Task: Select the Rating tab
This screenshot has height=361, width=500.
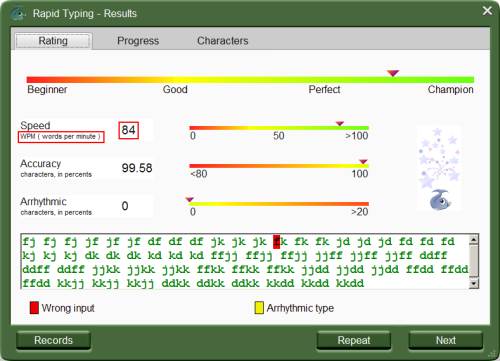Action: 53,41
